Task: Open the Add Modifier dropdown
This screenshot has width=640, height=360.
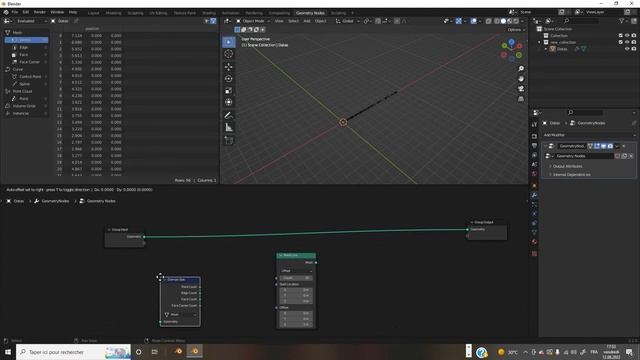Action: (x=589, y=135)
